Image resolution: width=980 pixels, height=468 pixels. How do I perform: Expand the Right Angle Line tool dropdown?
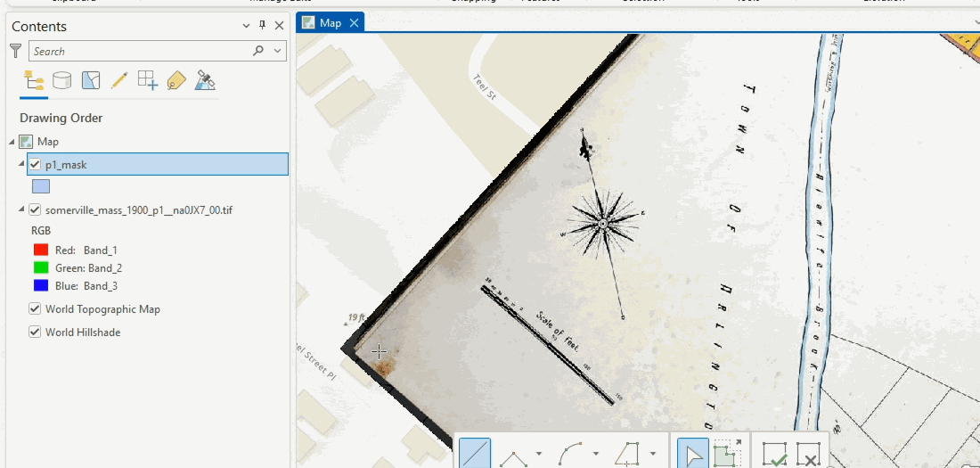click(x=539, y=455)
